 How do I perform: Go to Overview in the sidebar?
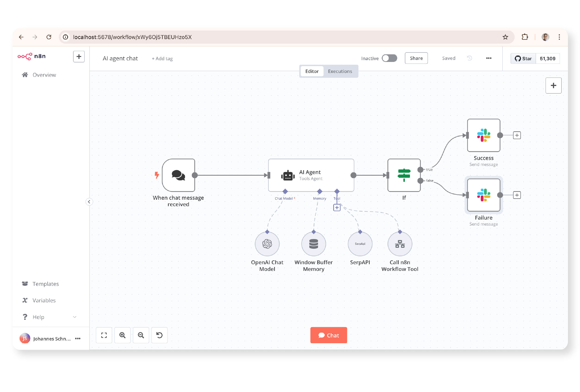(44, 75)
